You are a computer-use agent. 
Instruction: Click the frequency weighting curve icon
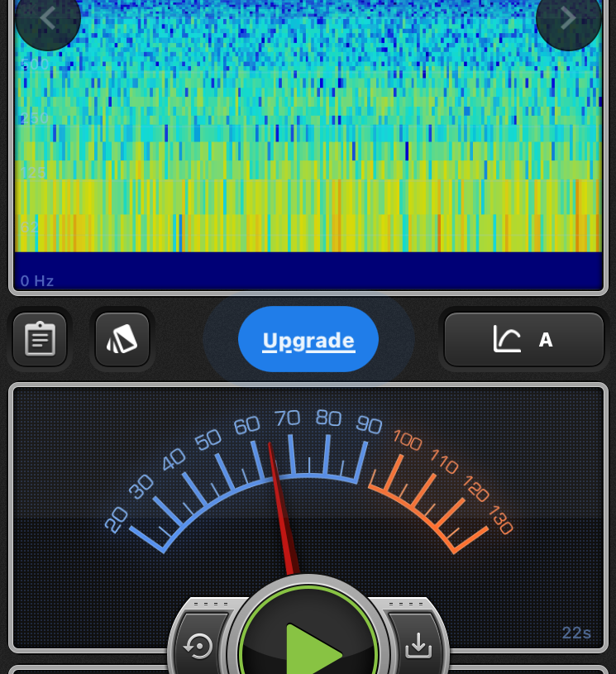pyautogui.click(x=506, y=339)
